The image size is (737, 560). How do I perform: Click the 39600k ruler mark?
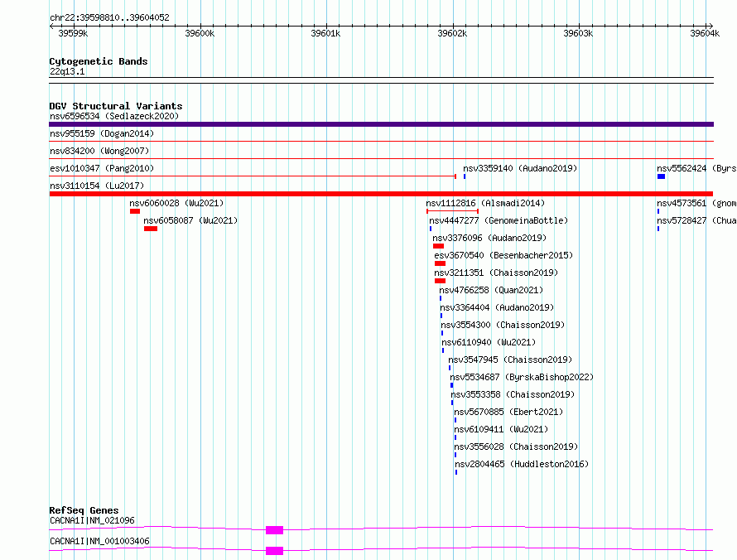(x=200, y=33)
